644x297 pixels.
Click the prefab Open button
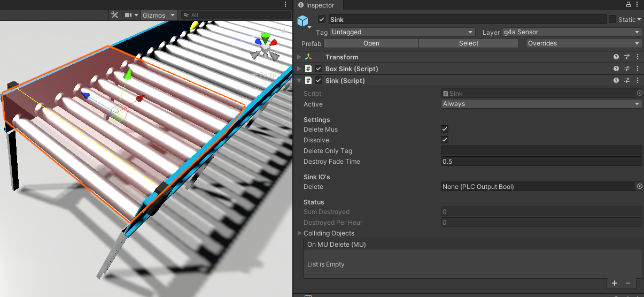pos(371,43)
